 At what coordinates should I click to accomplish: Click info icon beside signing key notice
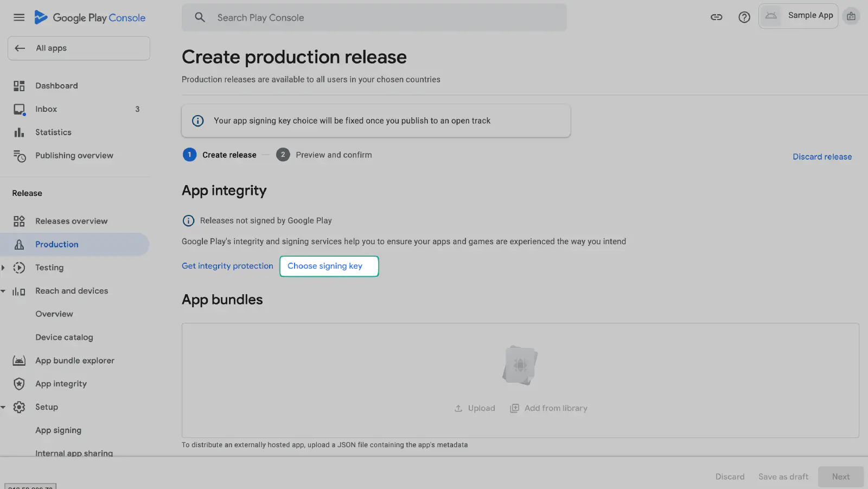click(198, 120)
